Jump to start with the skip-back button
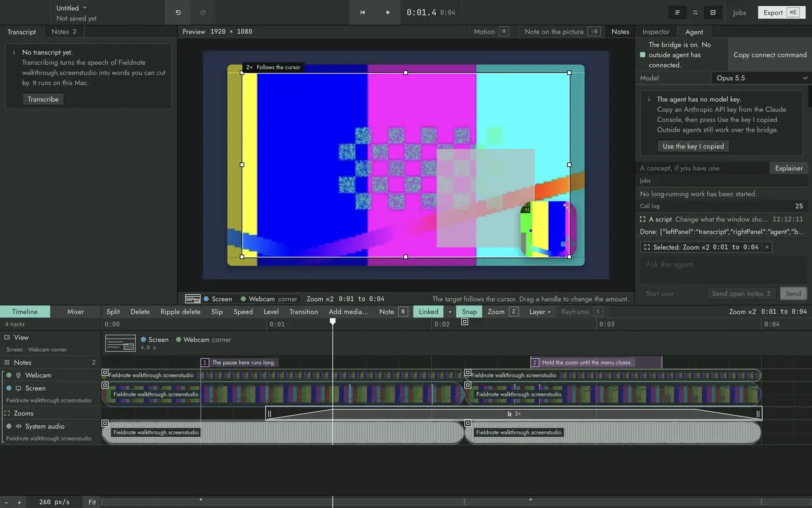The height and width of the screenshot is (508, 812). pyautogui.click(x=362, y=12)
